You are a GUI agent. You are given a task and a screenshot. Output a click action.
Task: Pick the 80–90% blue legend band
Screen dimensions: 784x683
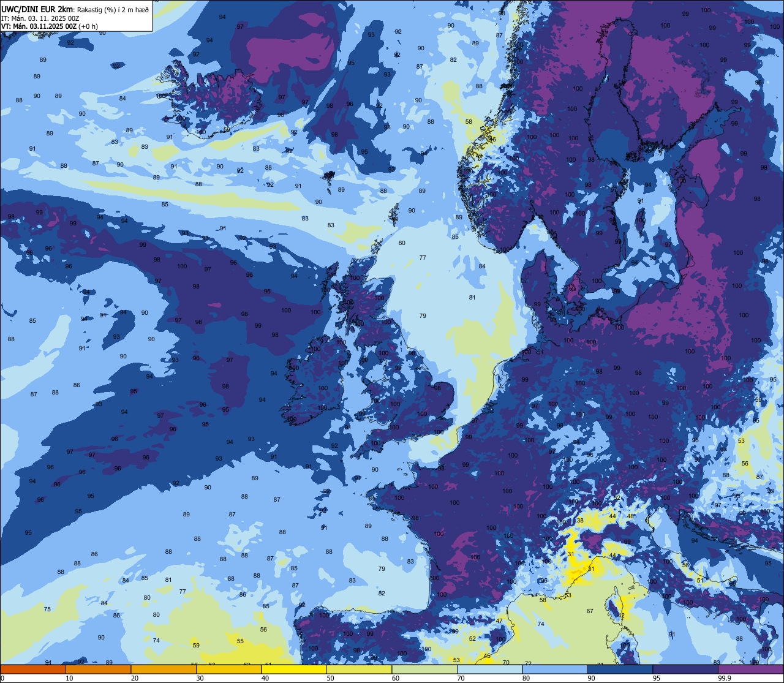pyautogui.click(x=555, y=669)
